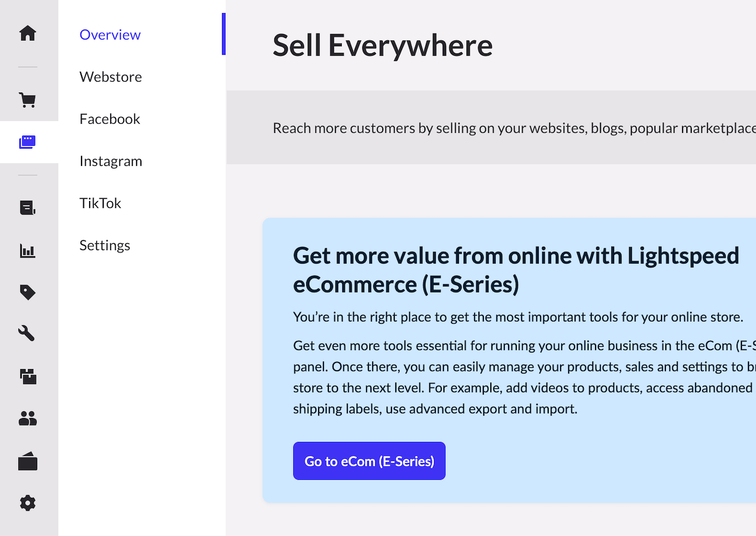Viewport: 756px width, 536px height.
Task: Select the shopping cart sales icon
Action: pyautogui.click(x=28, y=99)
